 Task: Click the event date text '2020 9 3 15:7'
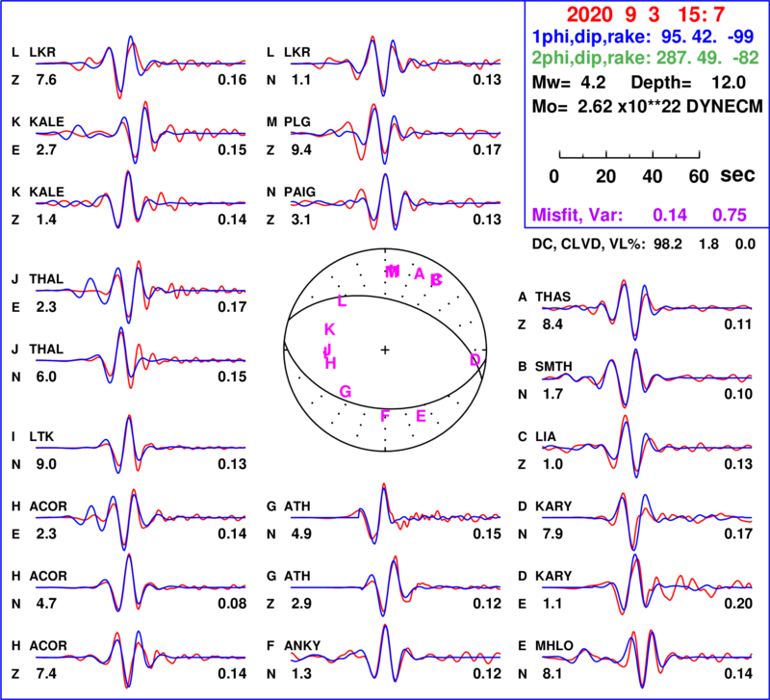(645, 14)
